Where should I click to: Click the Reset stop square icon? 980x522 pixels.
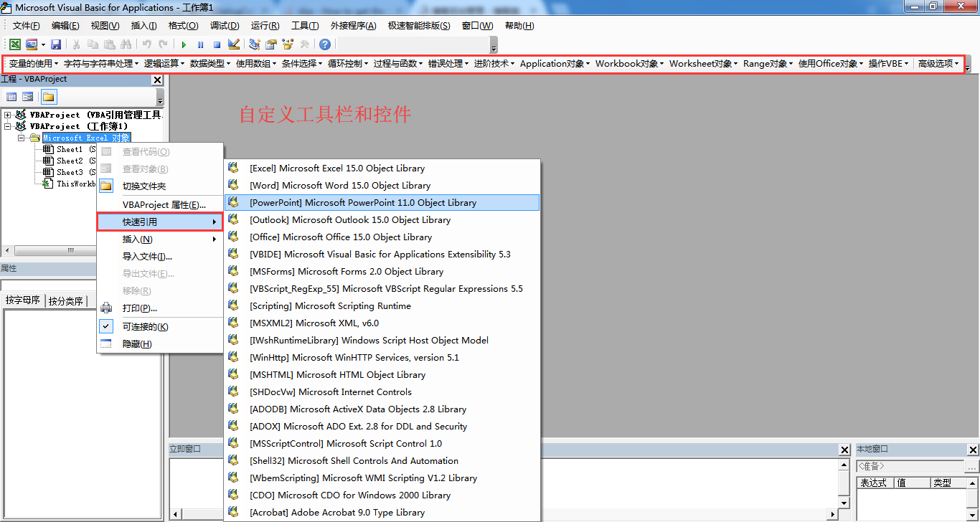coord(217,44)
